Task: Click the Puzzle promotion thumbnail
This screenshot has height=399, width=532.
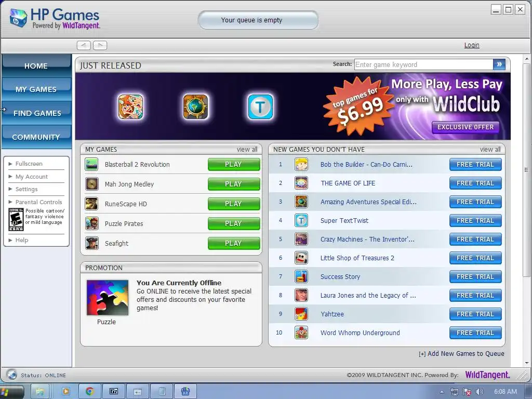Action: click(x=107, y=298)
